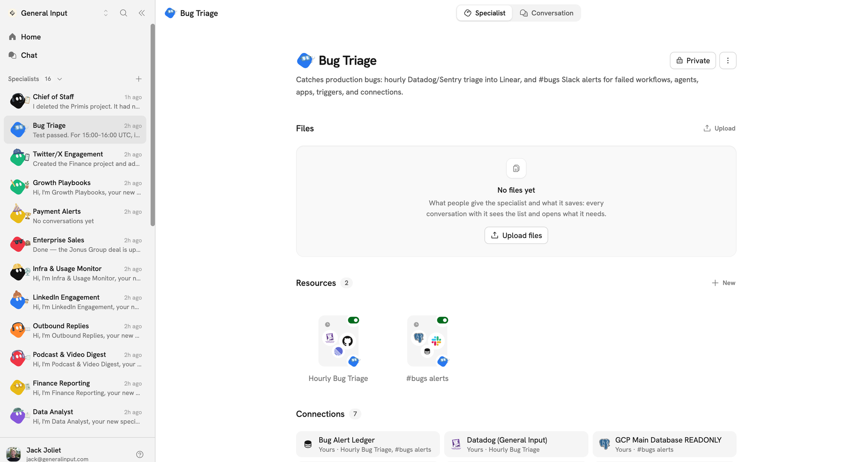868x462 pixels.
Task: Click the Bug Alert Ledger connection name
Action: (x=346, y=440)
